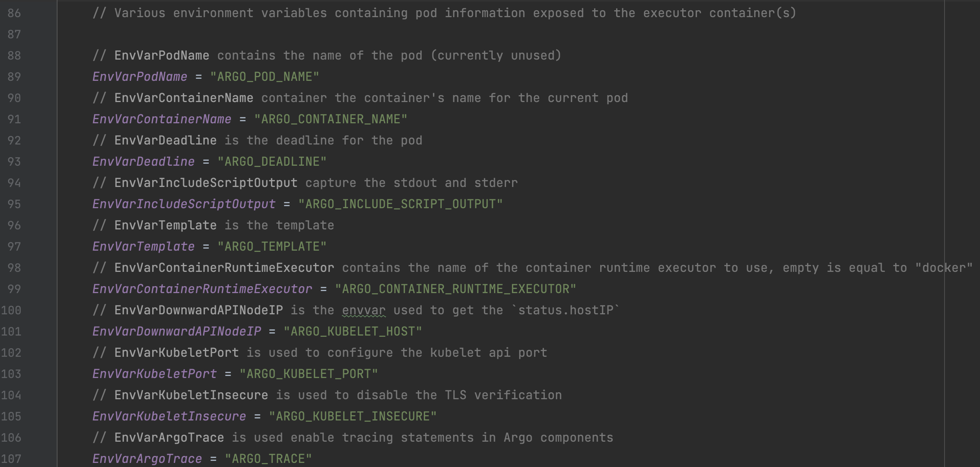Click line number 89 in the gutter

(14, 77)
